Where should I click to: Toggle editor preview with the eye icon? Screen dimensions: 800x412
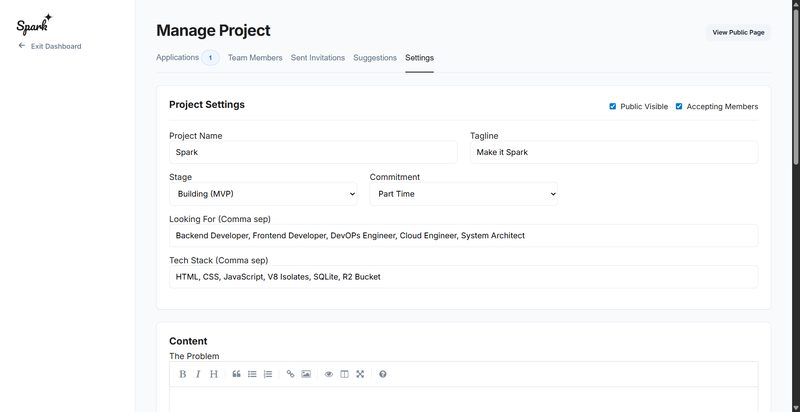click(329, 374)
